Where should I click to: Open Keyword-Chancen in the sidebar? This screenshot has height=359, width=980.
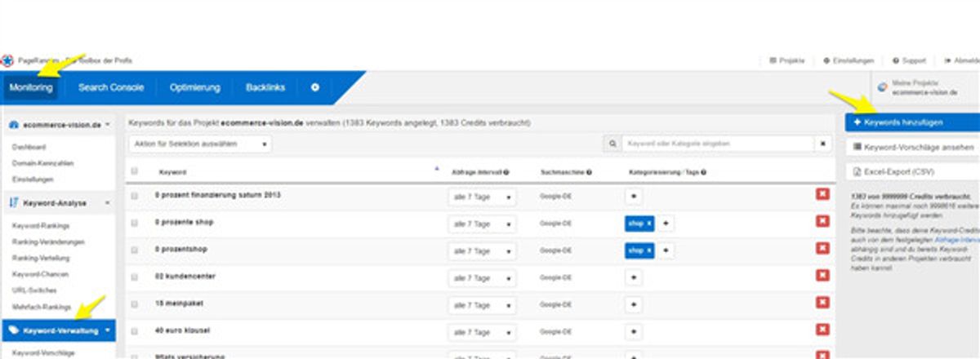point(41,274)
